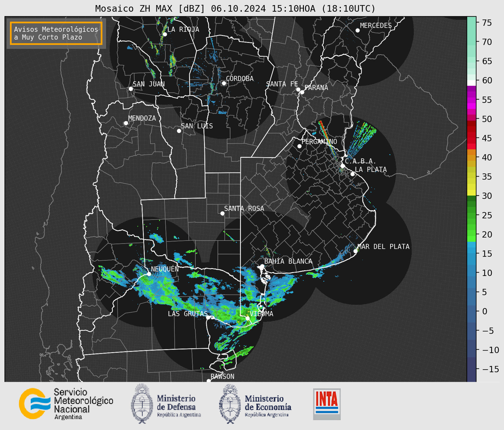Click the INTA logo
This screenshot has width=504, height=430.
327,404
